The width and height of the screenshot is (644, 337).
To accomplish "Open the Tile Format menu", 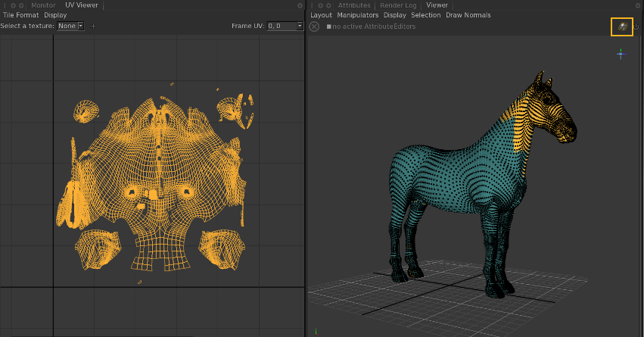I will tap(20, 15).
